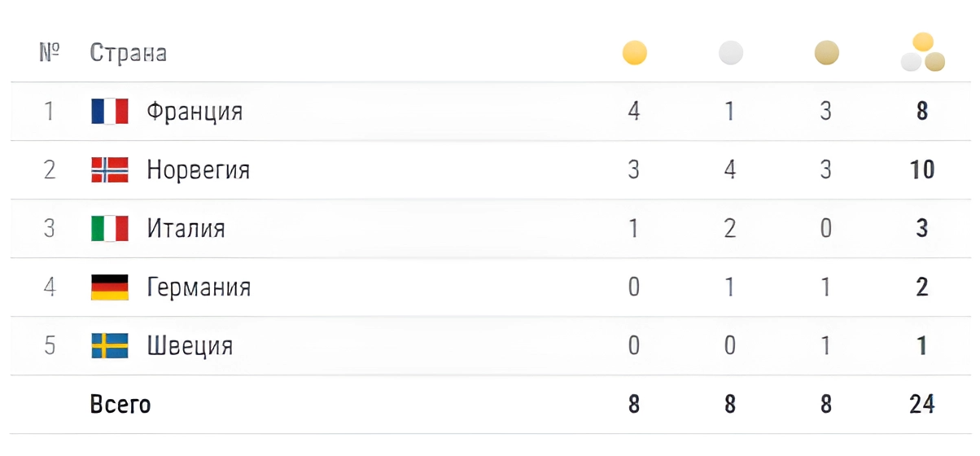This screenshot has height=456, width=980.
Task: Click the Norway flag icon
Action: (x=110, y=169)
